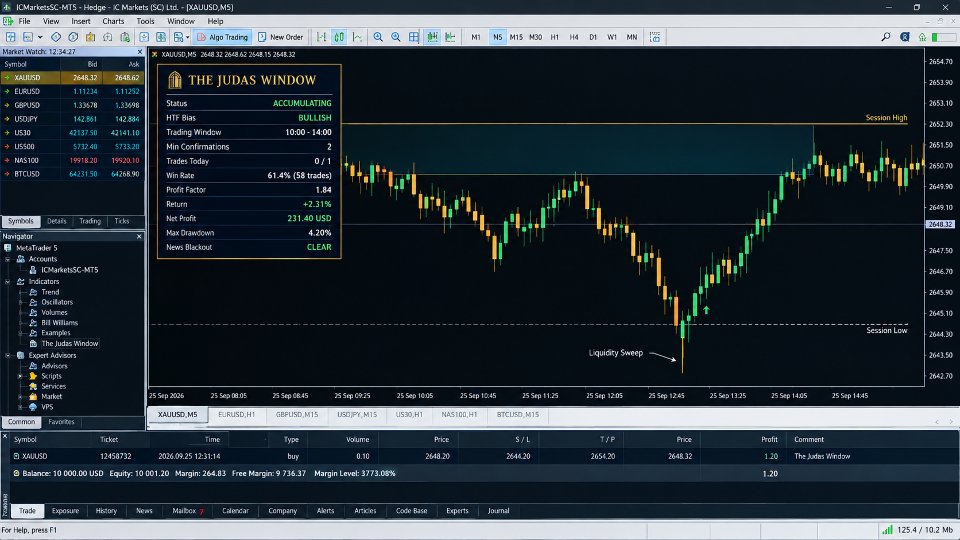The width and height of the screenshot is (960, 540).
Task: Switch to M15 timeframe
Action: (516, 37)
